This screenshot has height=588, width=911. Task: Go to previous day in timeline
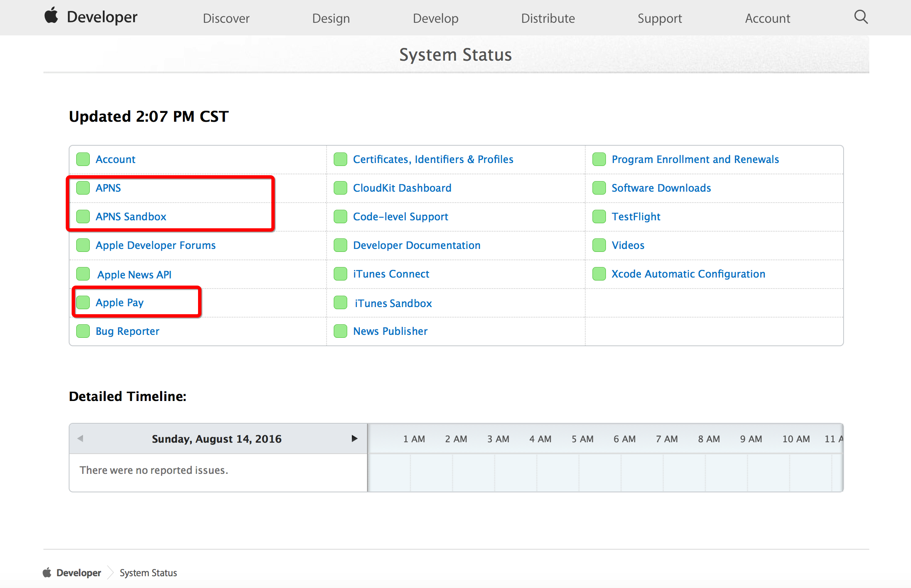pos(80,438)
